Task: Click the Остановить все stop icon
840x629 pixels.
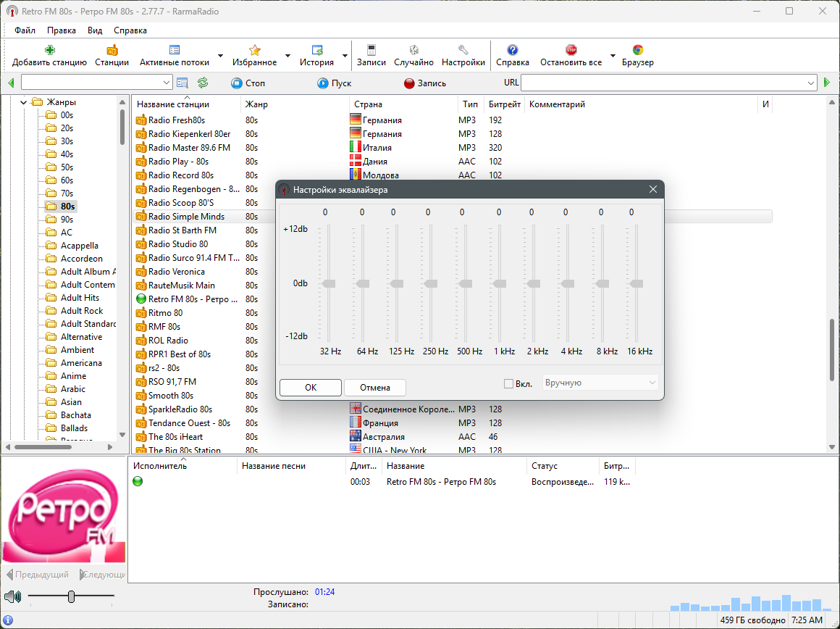Action: (571, 51)
